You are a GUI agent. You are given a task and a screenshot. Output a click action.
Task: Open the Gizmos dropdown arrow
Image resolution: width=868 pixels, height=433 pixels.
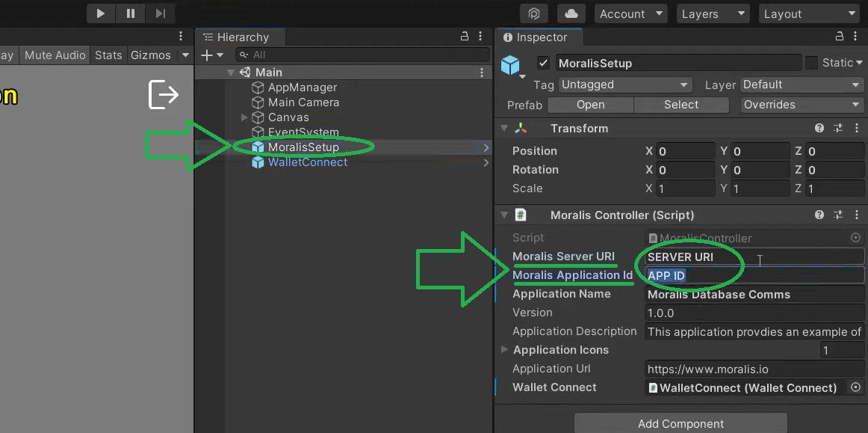(185, 55)
